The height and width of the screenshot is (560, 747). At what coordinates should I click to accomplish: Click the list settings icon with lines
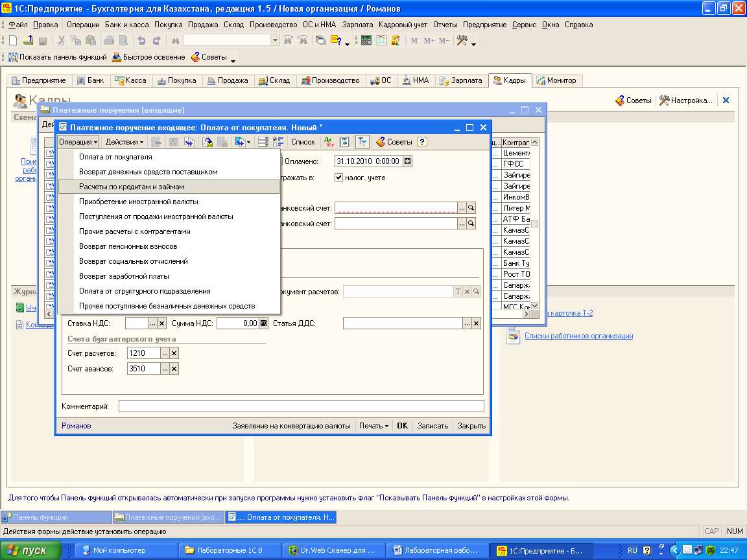click(263, 142)
